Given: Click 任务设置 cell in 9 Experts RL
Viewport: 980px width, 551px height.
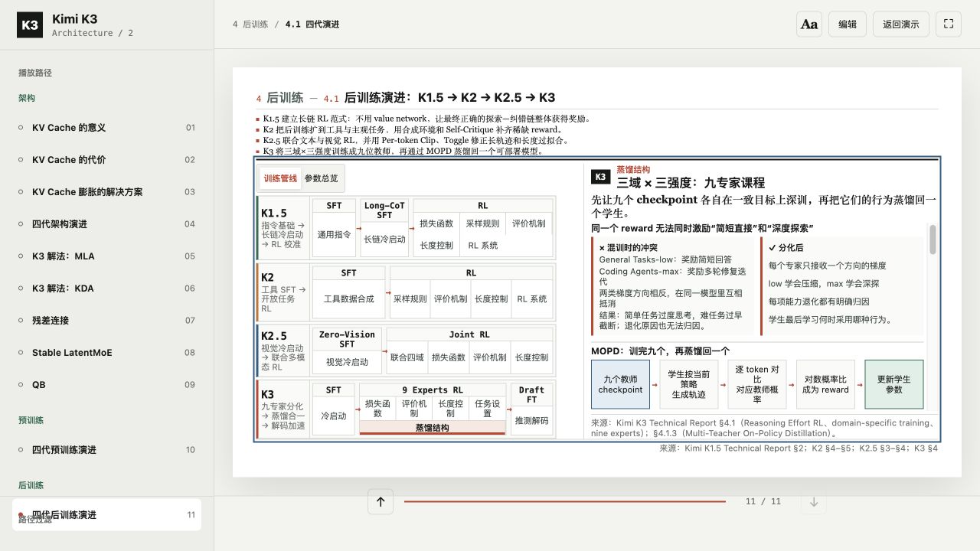Looking at the screenshot, I should click(x=488, y=408).
